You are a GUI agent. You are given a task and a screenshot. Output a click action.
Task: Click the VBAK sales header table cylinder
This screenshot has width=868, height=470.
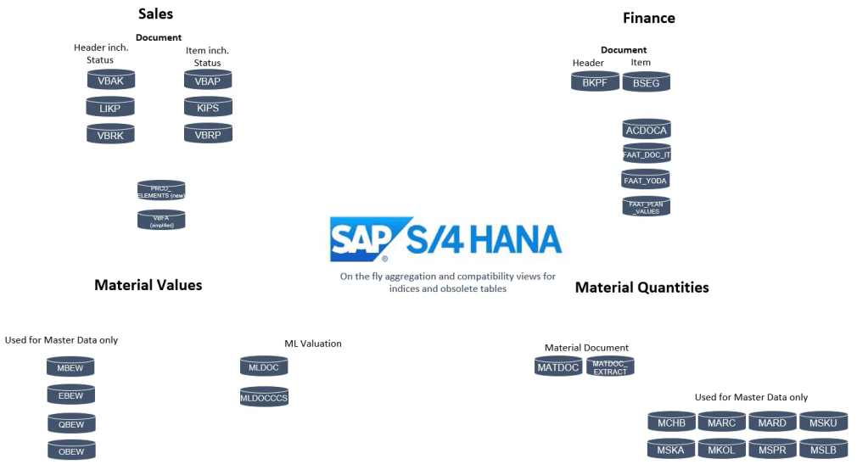point(110,80)
